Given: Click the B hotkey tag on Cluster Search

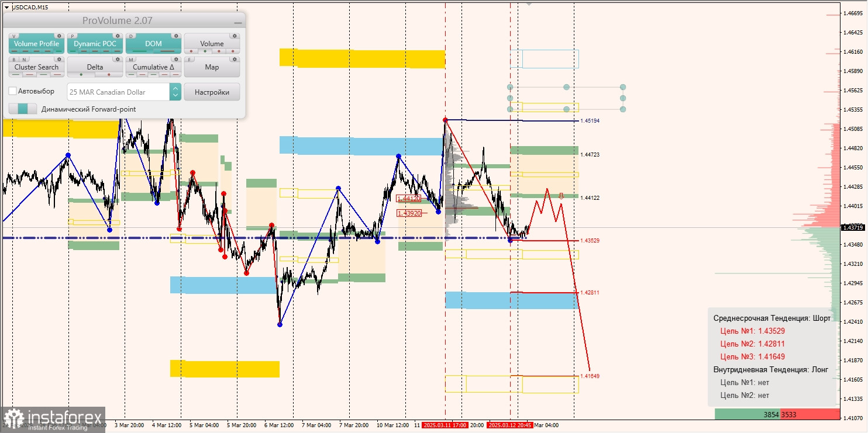Looking at the screenshot, I should tap(14, 60).
